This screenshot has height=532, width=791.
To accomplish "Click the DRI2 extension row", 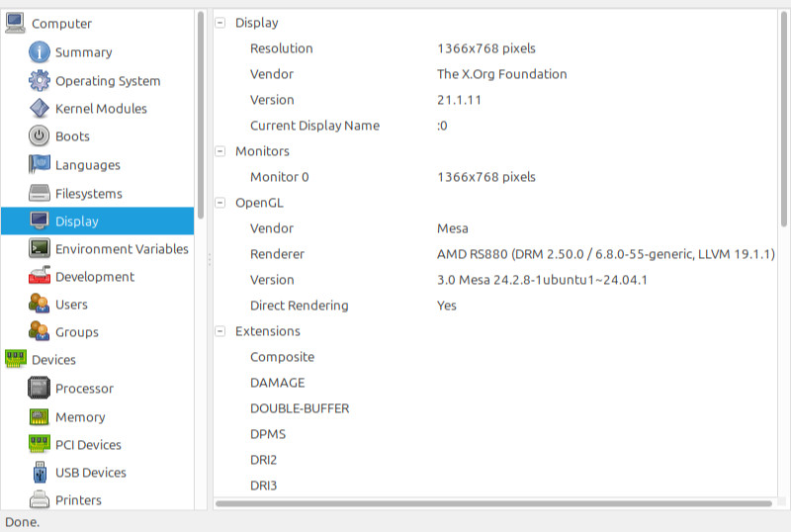I will [x=495, y=461].
